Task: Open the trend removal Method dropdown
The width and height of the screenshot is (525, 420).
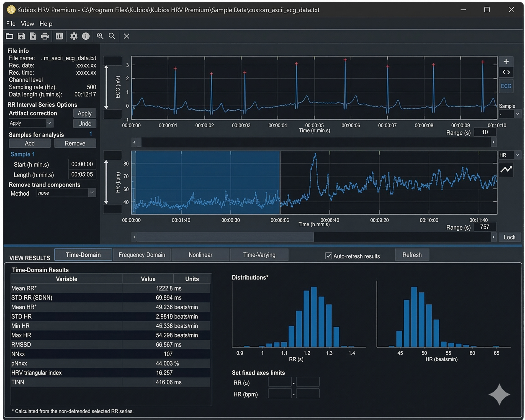Action: click(x=92, y=193)
